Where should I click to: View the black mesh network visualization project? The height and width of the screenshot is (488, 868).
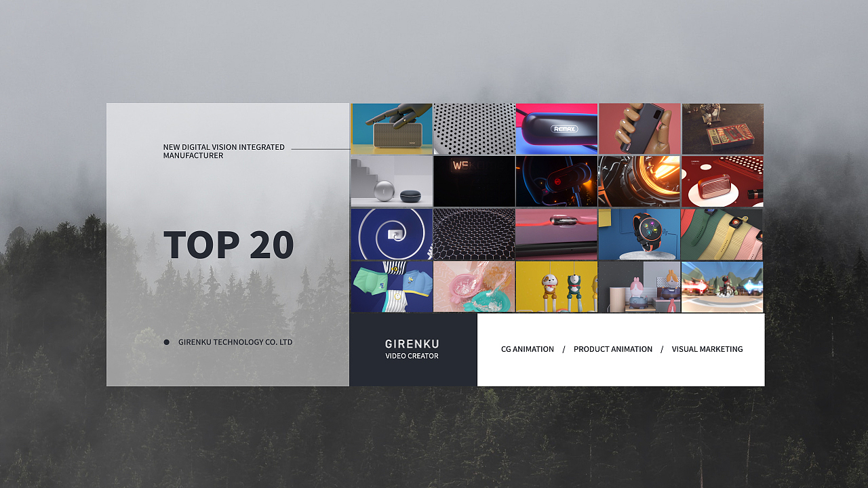coord(474,234)
